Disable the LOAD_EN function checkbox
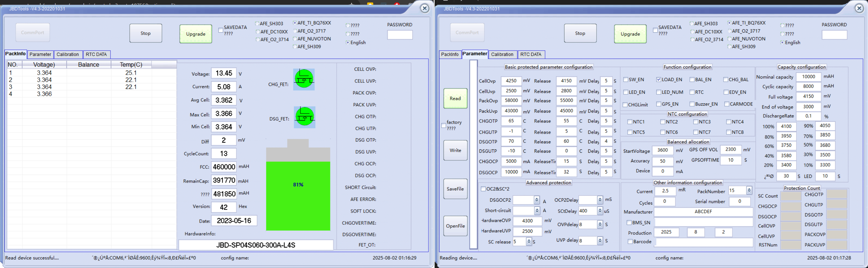The image size is (868, 268). click(x=658, y=80)
